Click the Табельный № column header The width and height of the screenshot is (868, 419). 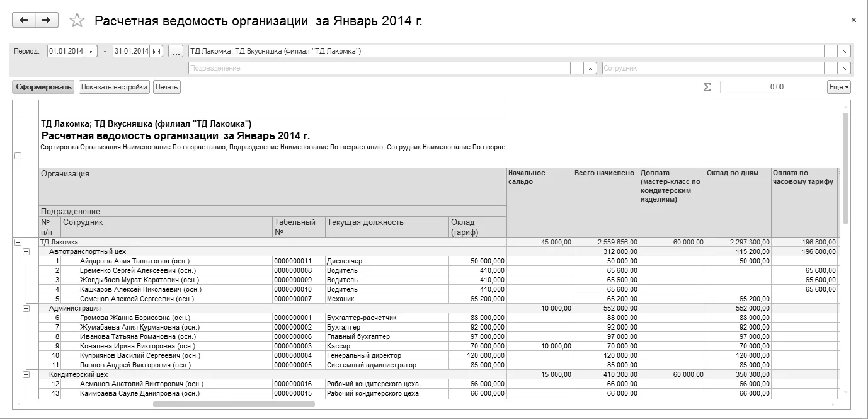[299, 227]
